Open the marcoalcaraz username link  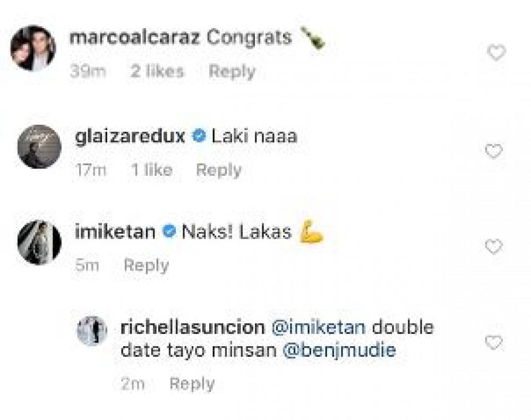tap(135, 38)
